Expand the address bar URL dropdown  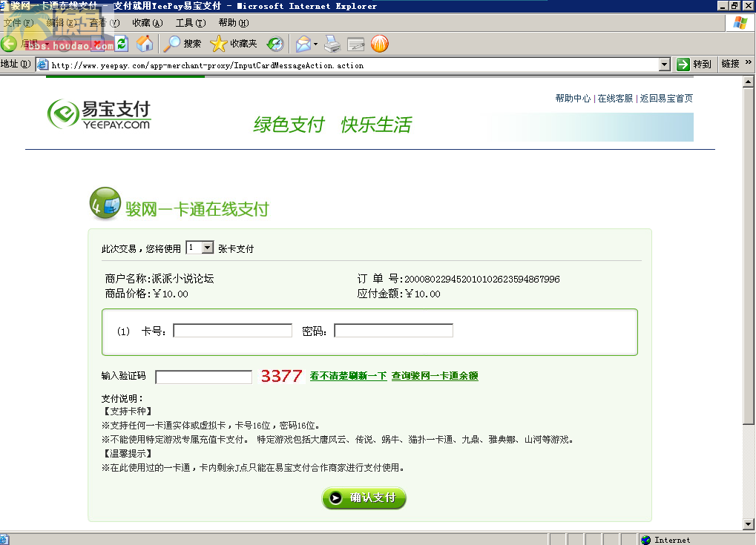coord(665,64)
